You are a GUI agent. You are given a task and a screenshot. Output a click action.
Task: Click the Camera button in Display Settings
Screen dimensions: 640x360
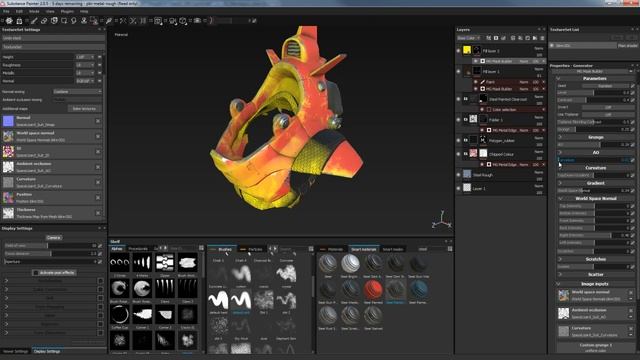point(53,238)
